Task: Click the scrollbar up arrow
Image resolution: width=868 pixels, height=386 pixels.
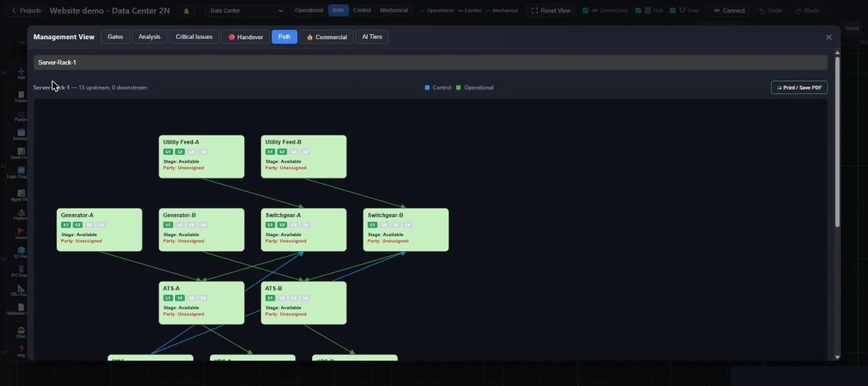Action: coord(837,52)
